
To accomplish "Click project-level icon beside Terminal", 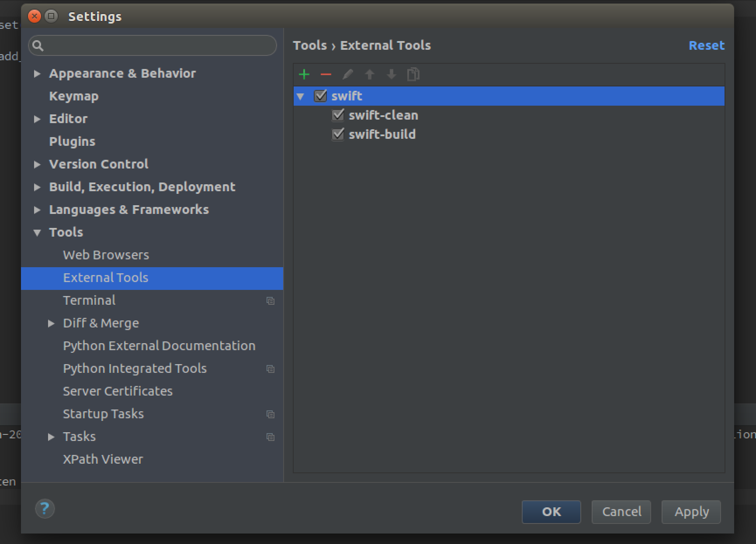I will (x=270, y=301).
